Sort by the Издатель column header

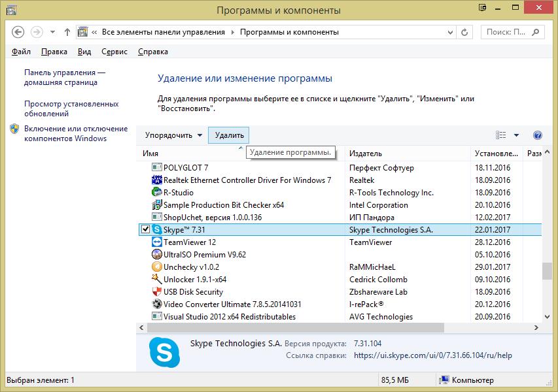pyautogui.click(x=408, y=153)
